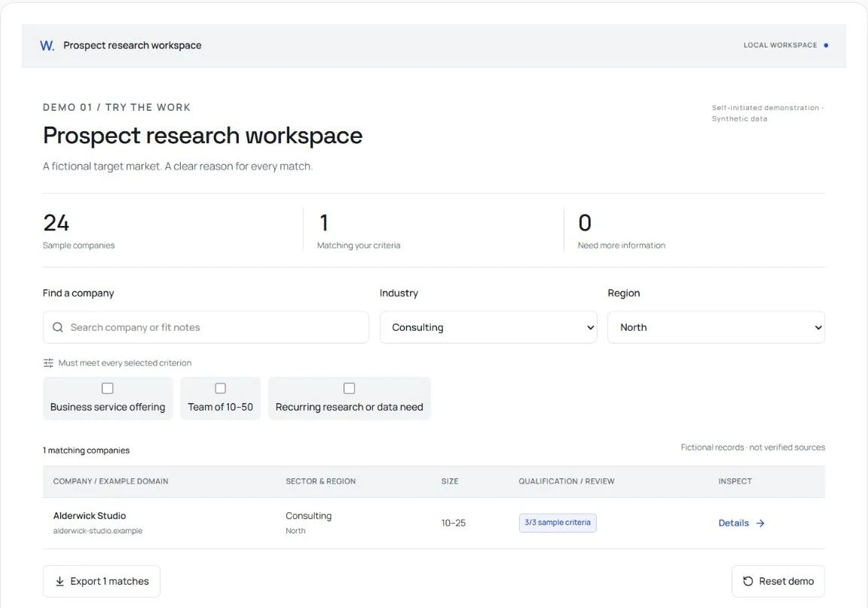Image resolution: width=868 pixels, height=608 pixels.
Task: Click the search magnifier icon
Action: [57, 327]
